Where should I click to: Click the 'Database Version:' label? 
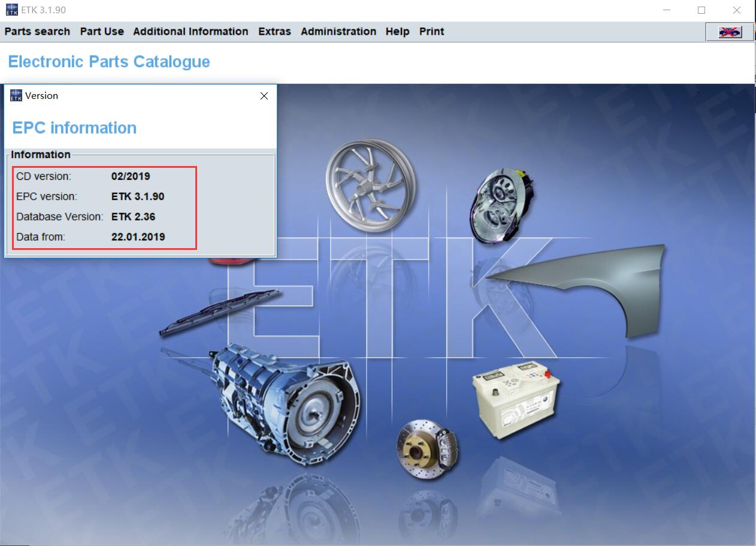(x=60, y=217)
